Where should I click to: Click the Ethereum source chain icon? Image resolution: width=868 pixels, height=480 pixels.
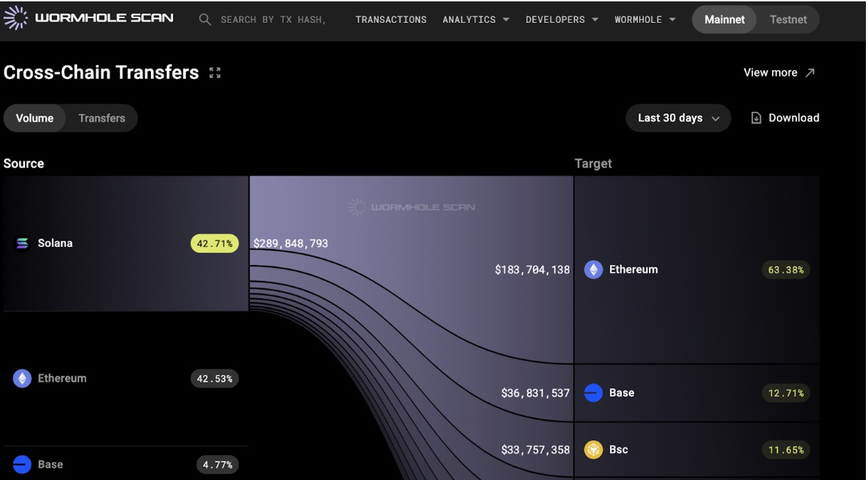point(22,378)
